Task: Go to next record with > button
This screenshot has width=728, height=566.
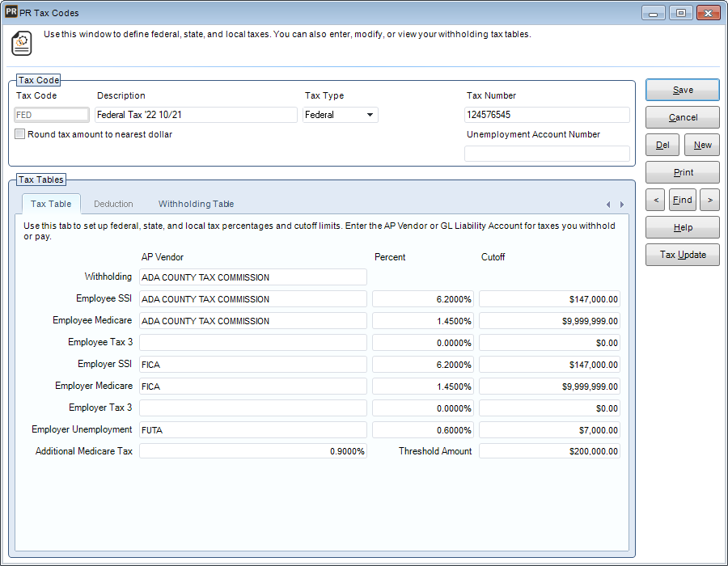Action: (709, 200)
